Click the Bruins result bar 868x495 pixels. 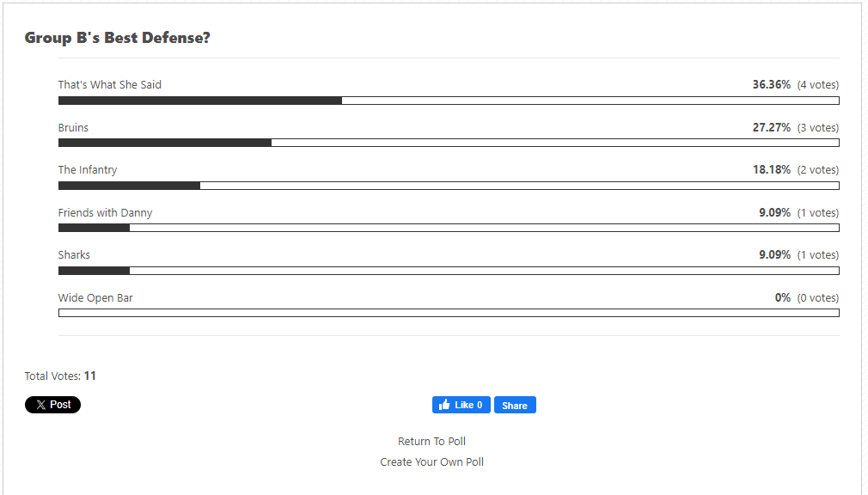pyautogui.click(x=449, y=143)
